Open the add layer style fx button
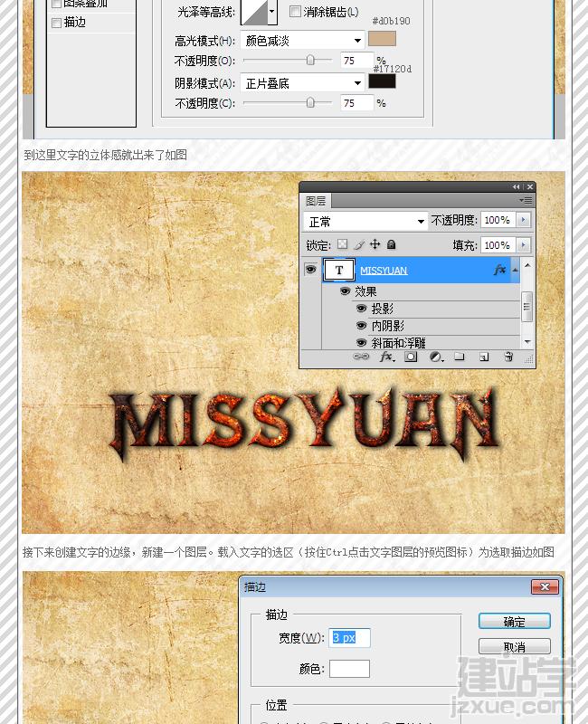Viewport: 588px width, 724px height. tap(387, 357)
